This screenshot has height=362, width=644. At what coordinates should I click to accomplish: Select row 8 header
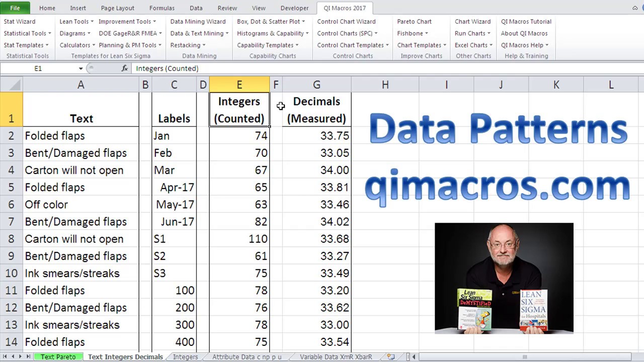[11, 239]
